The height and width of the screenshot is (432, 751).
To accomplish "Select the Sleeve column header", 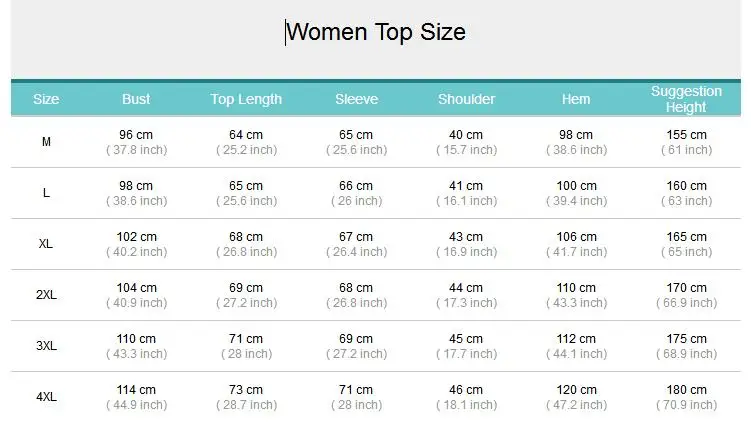I will (x=356, y=99).
